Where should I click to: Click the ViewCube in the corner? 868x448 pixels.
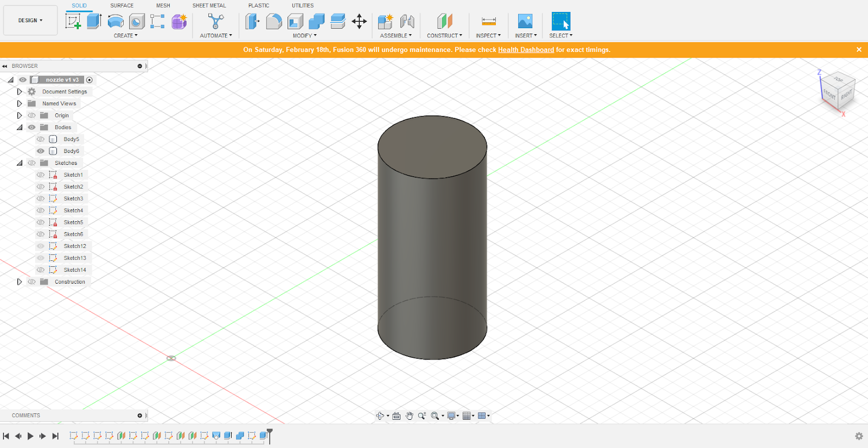[x=838, y=90]
